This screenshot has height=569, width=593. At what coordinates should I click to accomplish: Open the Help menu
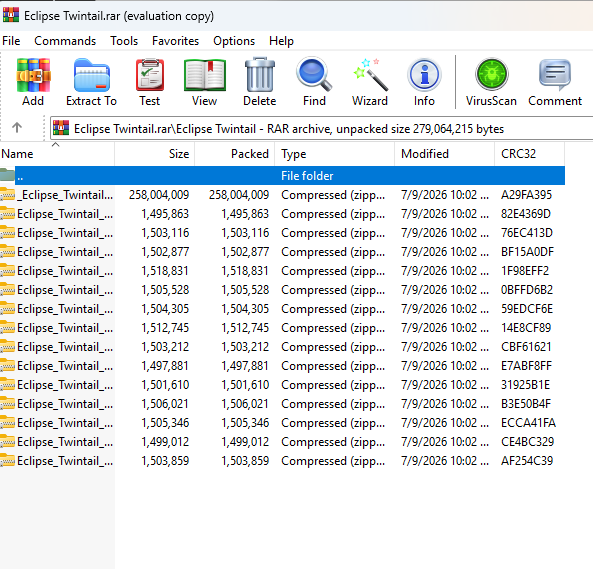(281, 41)
